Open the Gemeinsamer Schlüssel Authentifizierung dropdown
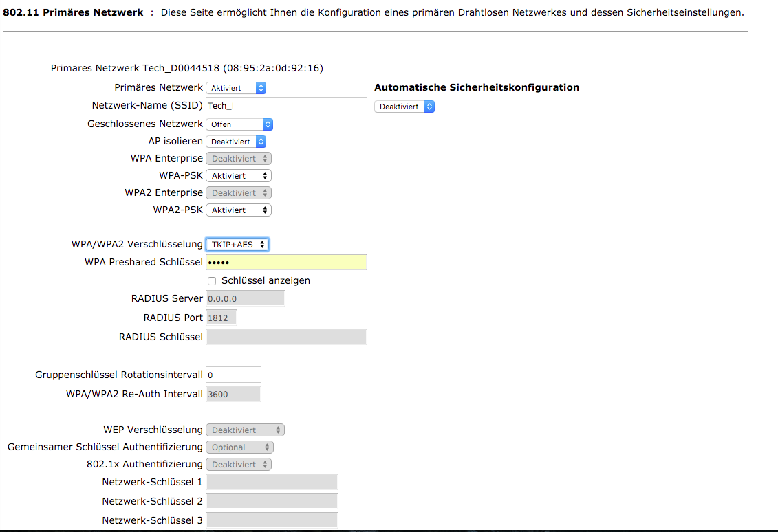 [239, 447]
